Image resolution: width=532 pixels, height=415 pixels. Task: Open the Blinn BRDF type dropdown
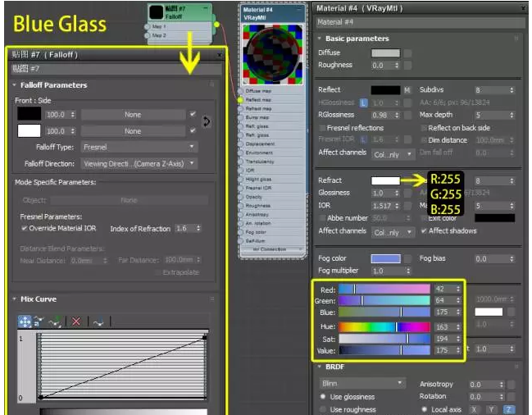(x=361, y=383)
